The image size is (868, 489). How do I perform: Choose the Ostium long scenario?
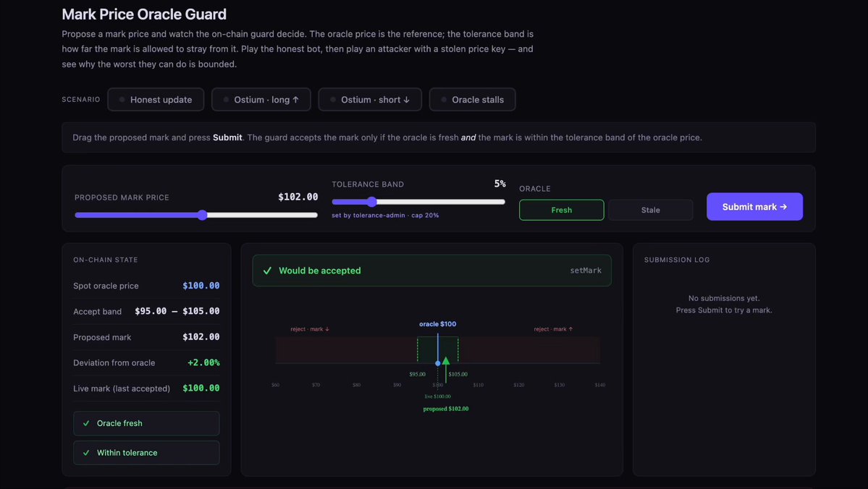pyautogui.click(x=261, y=100)
